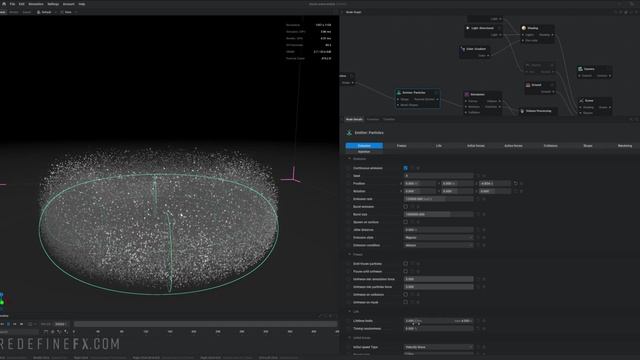640x360 pixels.
Task: Switch to the Collisions tab
Action: pyautogui.click(x=551, y=146)
